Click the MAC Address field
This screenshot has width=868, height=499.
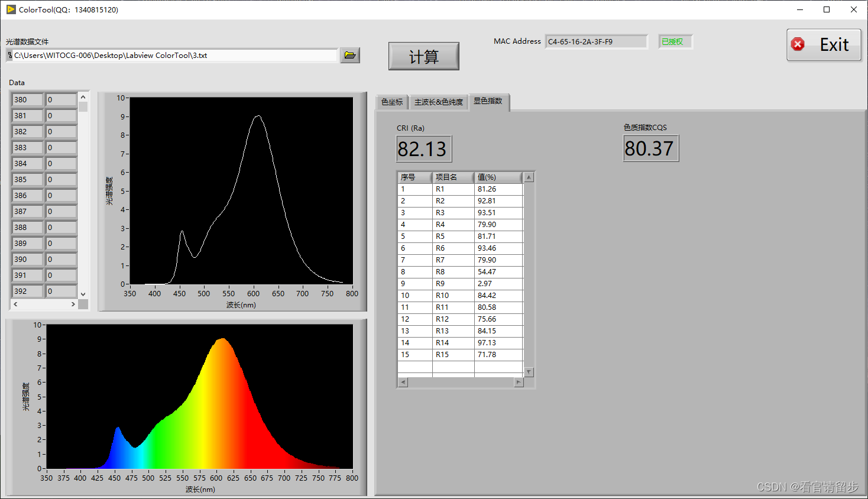[x=596, y=41]
